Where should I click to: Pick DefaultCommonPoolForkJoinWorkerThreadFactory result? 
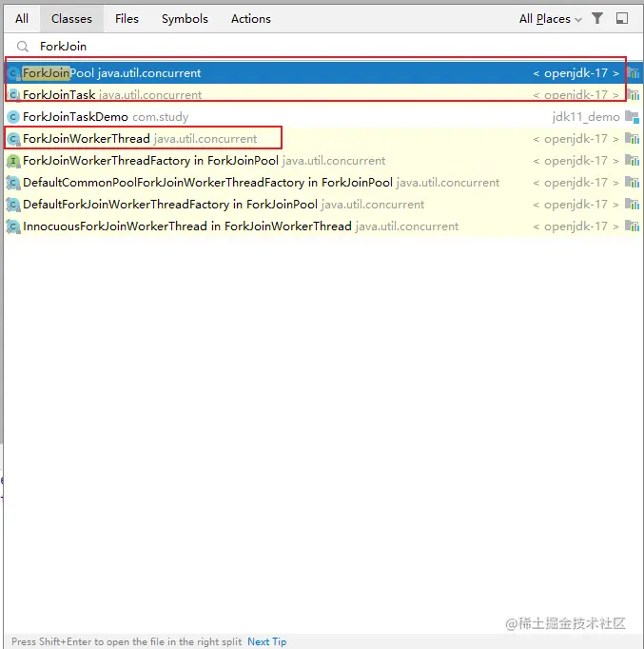(x=323, y=183)
